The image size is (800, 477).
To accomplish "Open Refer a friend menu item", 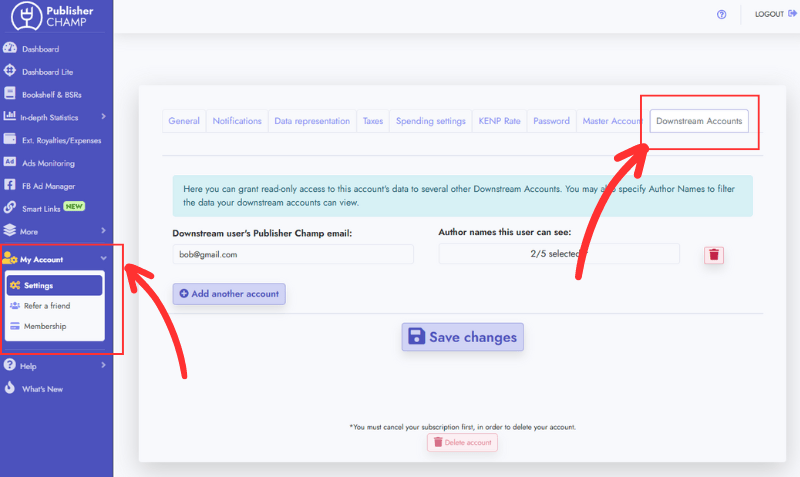I will [55, 306].
